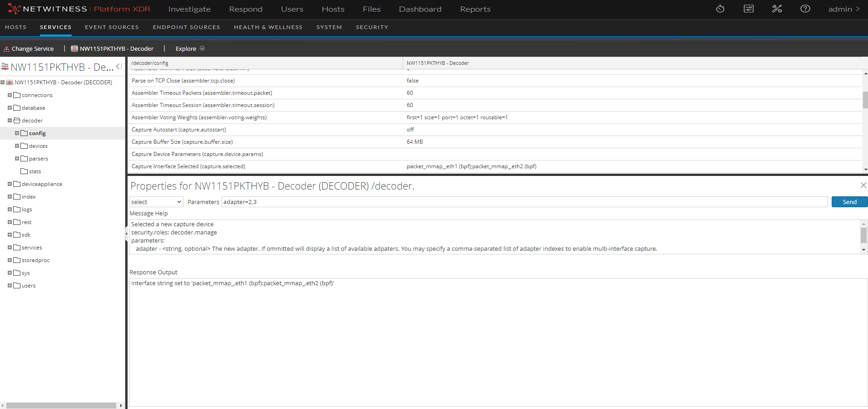Click the node tree icon beside NW1151PKTHYB - De...
The width and height of the screenshot is (868, 409).
coord(5,67)
